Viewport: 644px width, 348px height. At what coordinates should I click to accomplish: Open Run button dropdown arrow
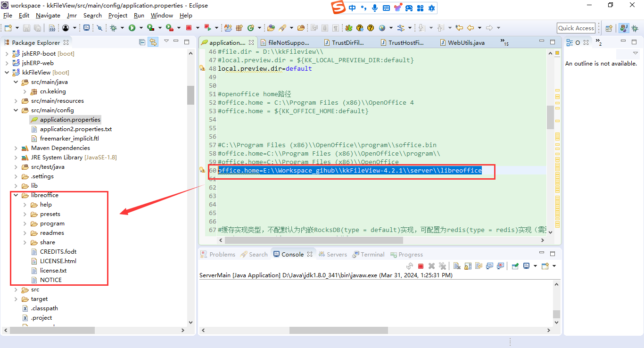pos(141,28)
